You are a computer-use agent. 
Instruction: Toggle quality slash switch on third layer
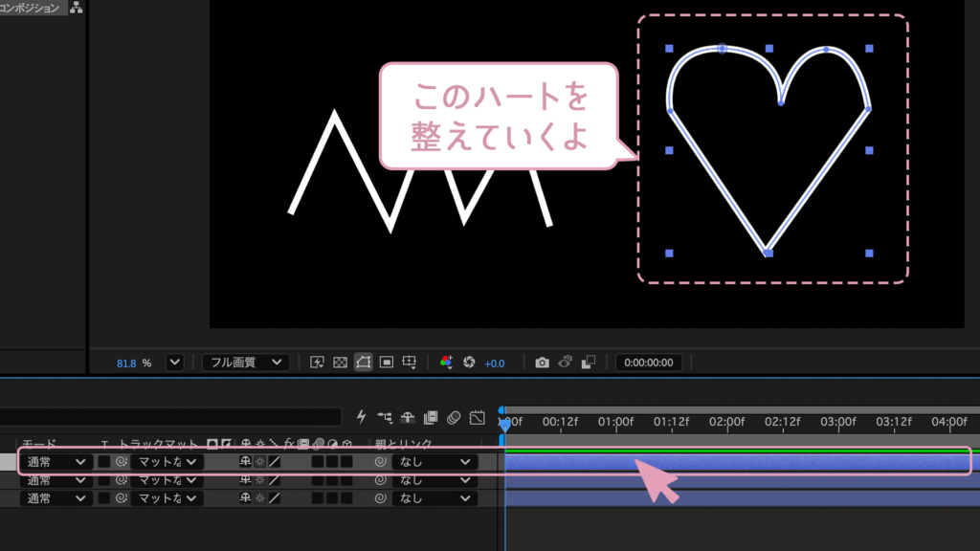(275, 498)
